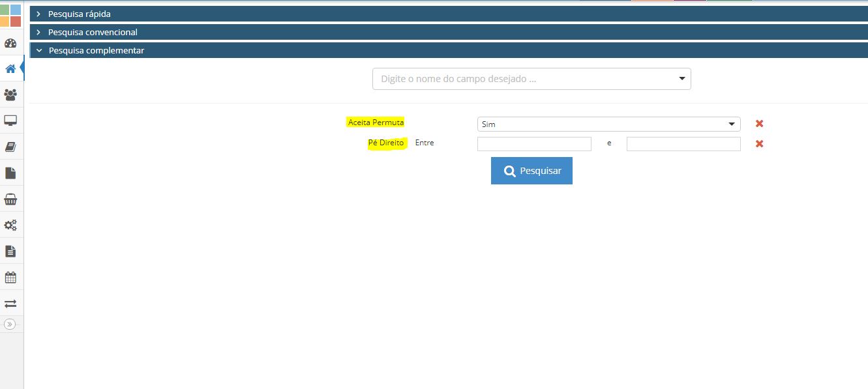Click the Pesquisar button
The image size is (868, 389).
[531, 170]
